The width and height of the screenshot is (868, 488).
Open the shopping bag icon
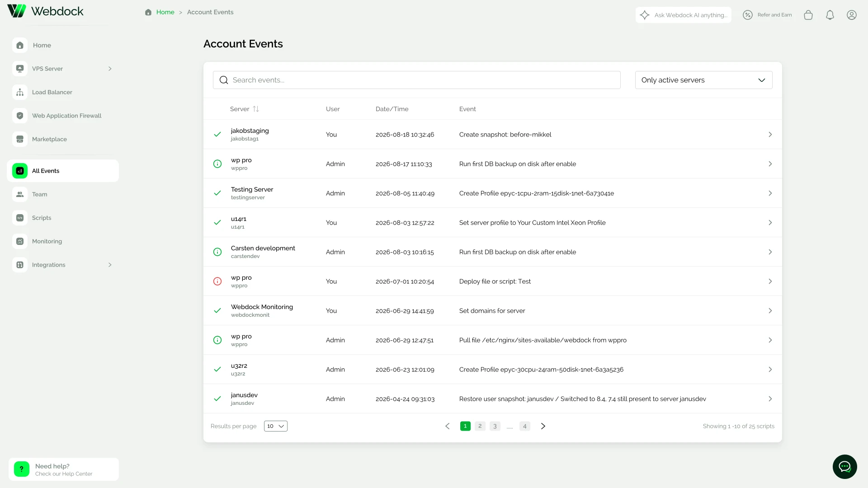coord(808,15)
